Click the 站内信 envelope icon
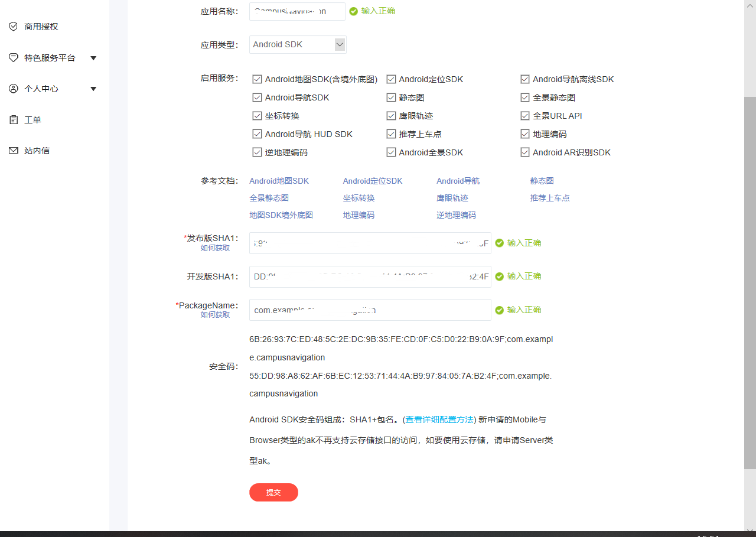This screenshot has height=537, width=756. pos(13,150)
